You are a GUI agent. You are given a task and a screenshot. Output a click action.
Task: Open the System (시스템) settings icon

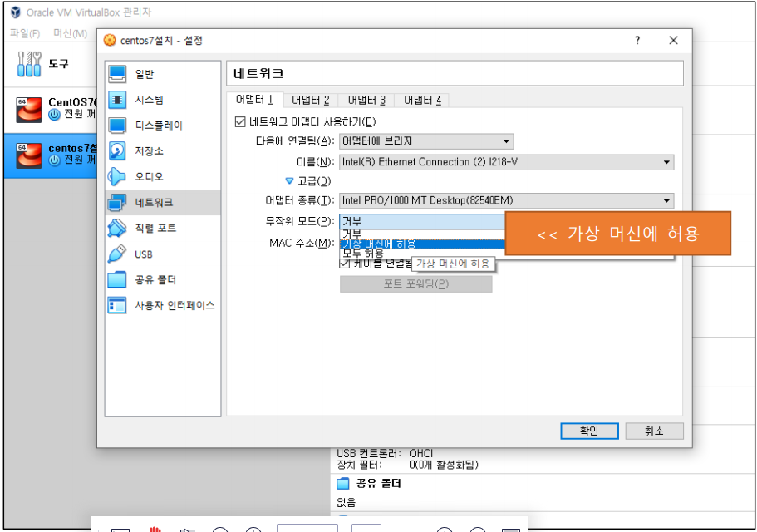pos(117,100)
